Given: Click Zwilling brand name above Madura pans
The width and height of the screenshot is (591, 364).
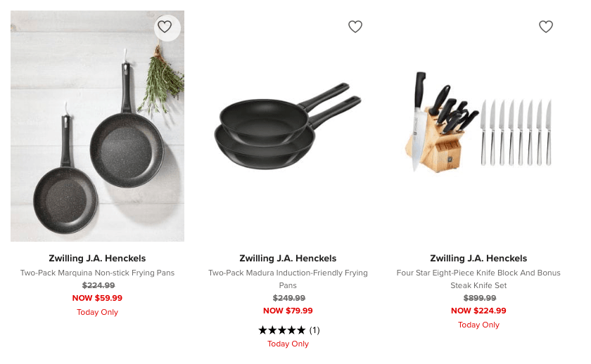Looking at the screenshot, I should click(x=288, y=258).
